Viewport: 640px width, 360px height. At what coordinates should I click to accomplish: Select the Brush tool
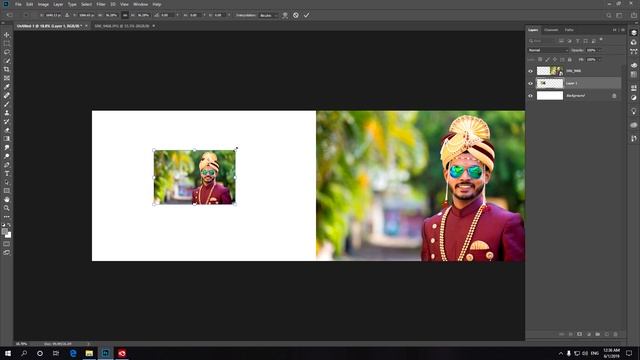(x=7, y=104)
